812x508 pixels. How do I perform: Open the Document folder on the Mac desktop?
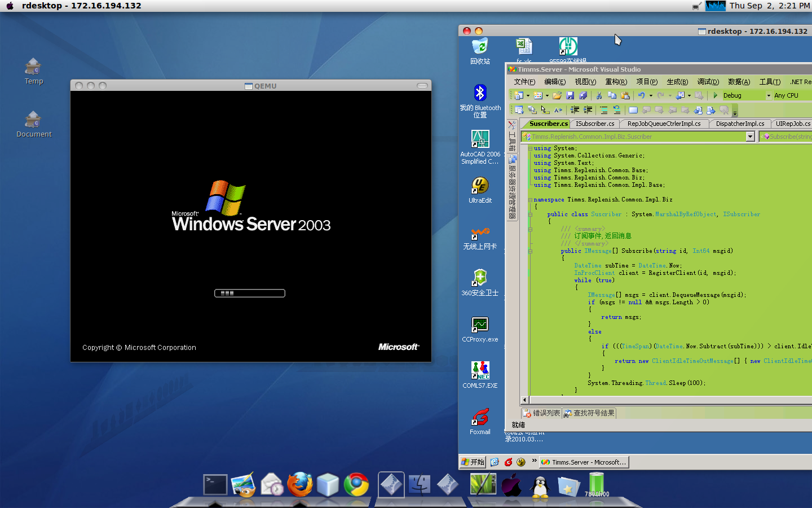pos(34,124)
